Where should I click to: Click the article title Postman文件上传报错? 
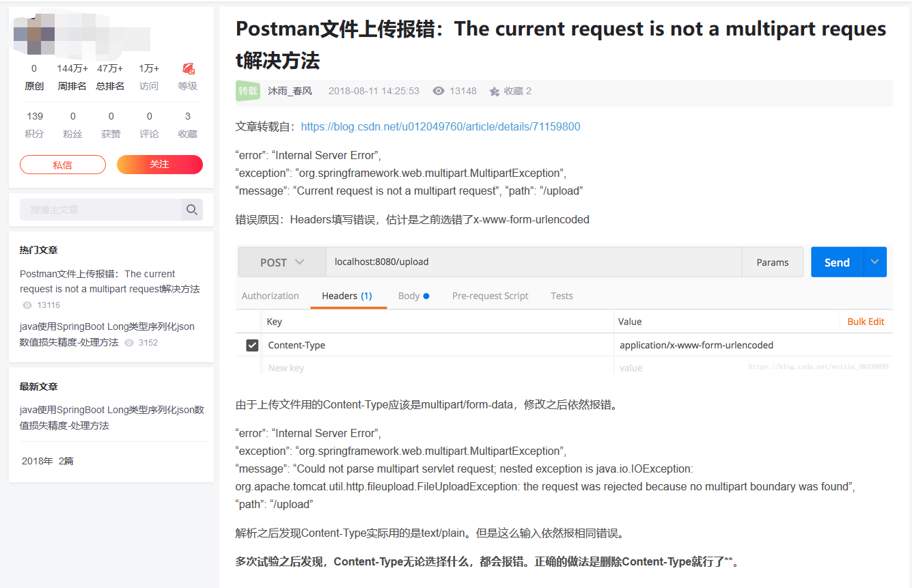(x=561, y=44)
